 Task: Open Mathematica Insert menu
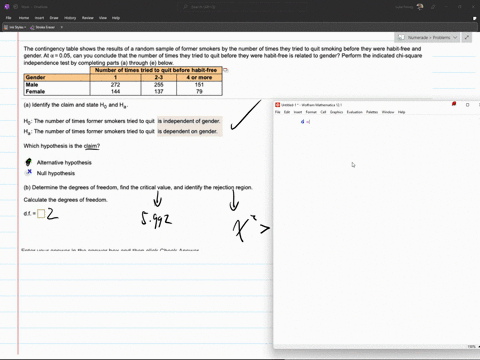tap(298, 112)
